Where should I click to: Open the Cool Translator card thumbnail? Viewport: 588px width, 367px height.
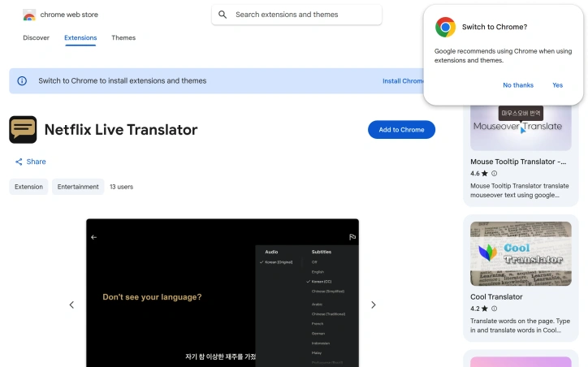[521, 253]
